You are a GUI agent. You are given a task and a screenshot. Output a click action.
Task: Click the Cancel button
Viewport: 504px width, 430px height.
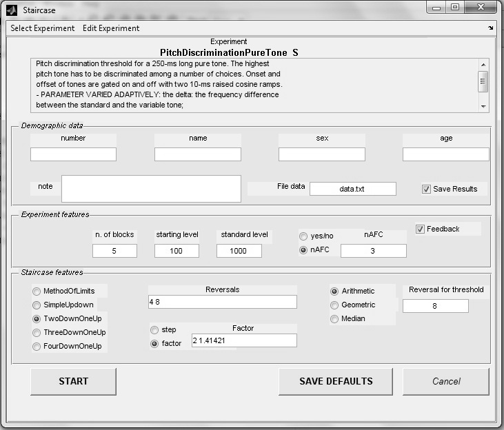(446, 382)
